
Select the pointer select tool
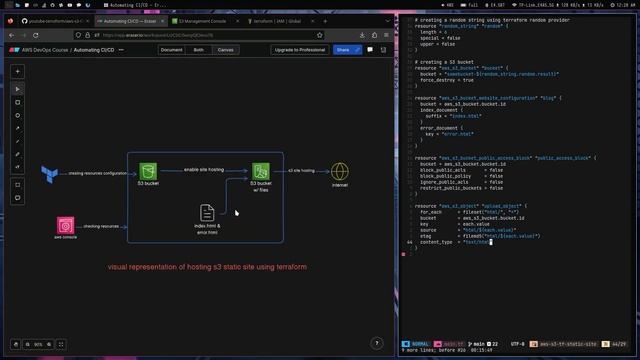pos(18,89)
